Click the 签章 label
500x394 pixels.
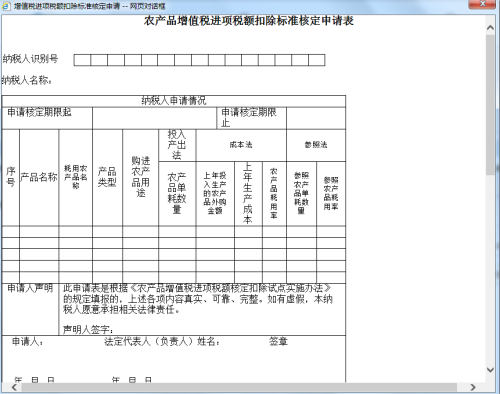(278, 342)
